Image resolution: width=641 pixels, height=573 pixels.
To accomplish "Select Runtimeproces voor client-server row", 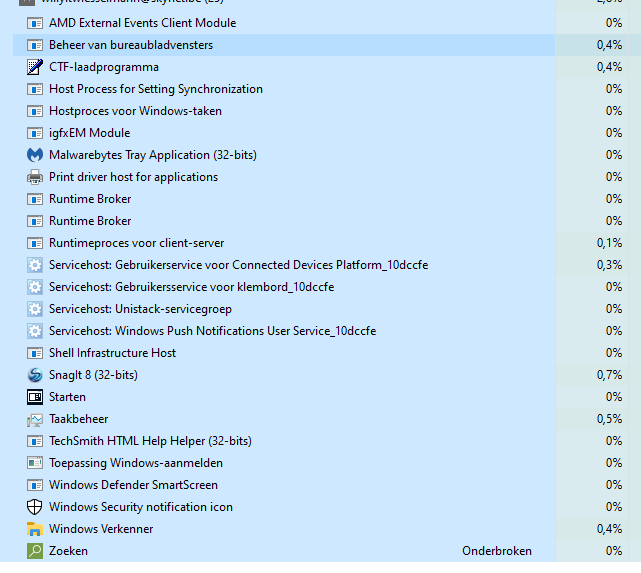I will pos(136,243).
